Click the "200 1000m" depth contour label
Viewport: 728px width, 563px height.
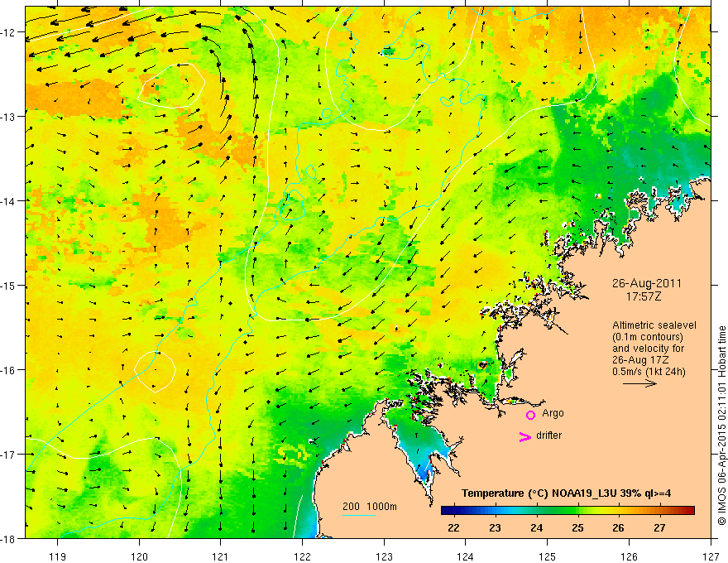pyautogui.click(x=370, y=507)
